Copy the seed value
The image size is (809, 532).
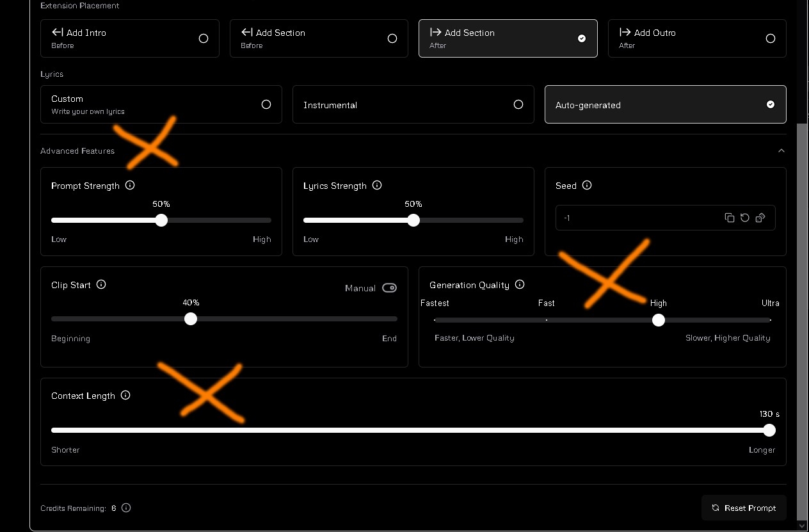point(729,218)
